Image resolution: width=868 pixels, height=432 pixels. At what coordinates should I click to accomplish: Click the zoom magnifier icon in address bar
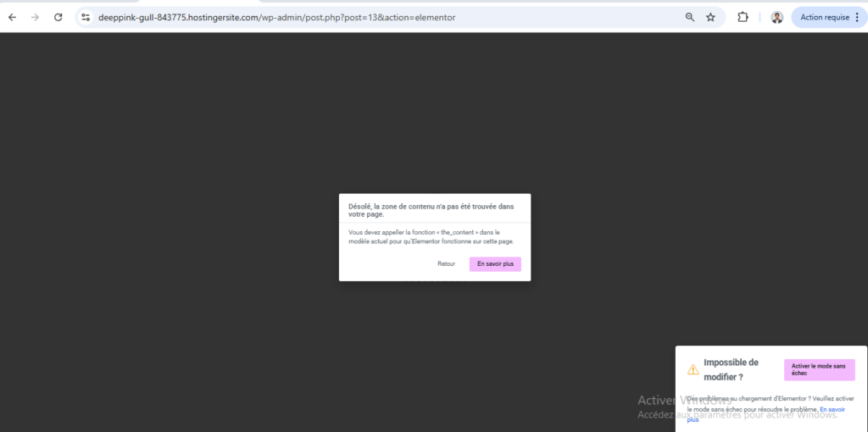690,17
